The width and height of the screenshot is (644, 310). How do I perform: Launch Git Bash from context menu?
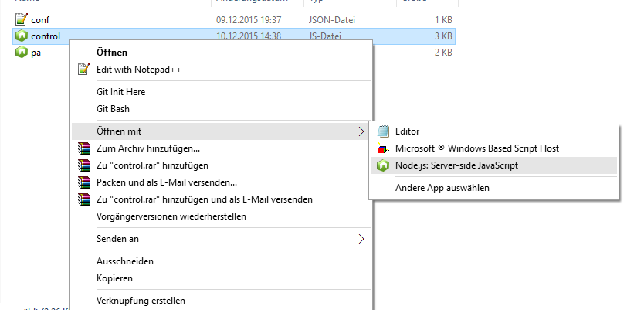tap(113, 109)
